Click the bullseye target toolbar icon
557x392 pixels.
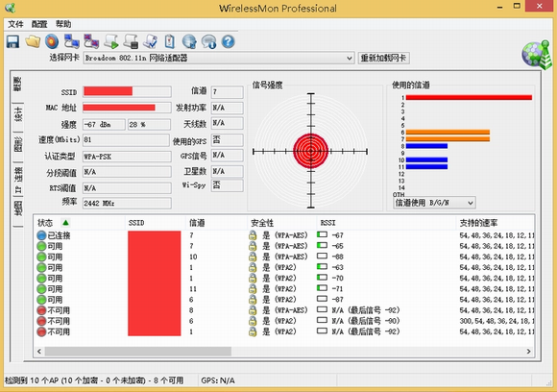click(x=52, y=41)
